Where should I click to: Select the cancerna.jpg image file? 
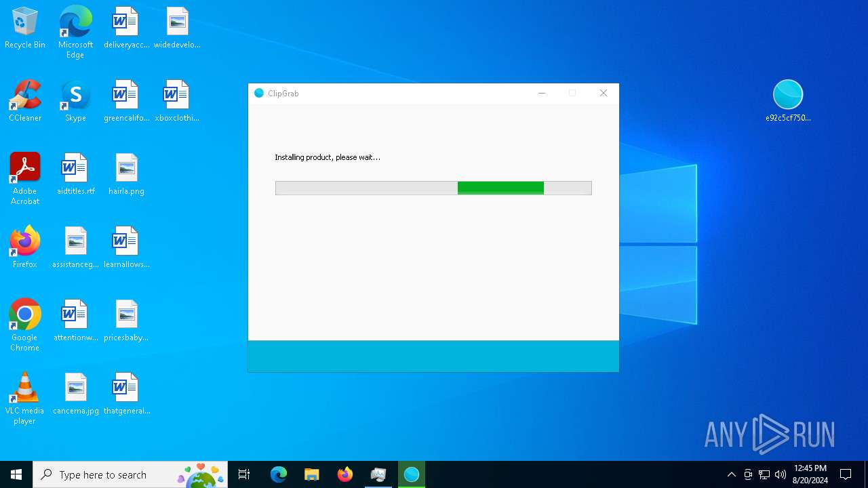point(75,394)
